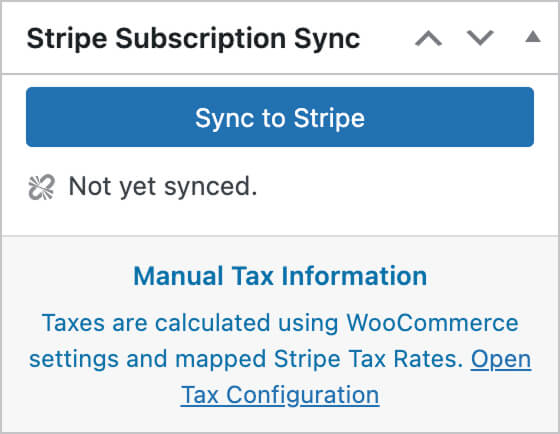Click the down chevron arrow in header

480,38
